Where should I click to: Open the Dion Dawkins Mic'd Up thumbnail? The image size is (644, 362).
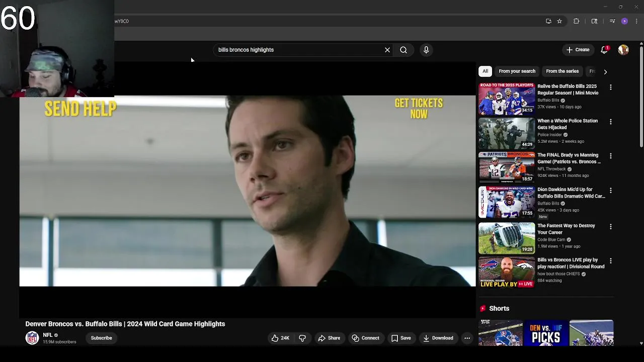pos(507,202)
